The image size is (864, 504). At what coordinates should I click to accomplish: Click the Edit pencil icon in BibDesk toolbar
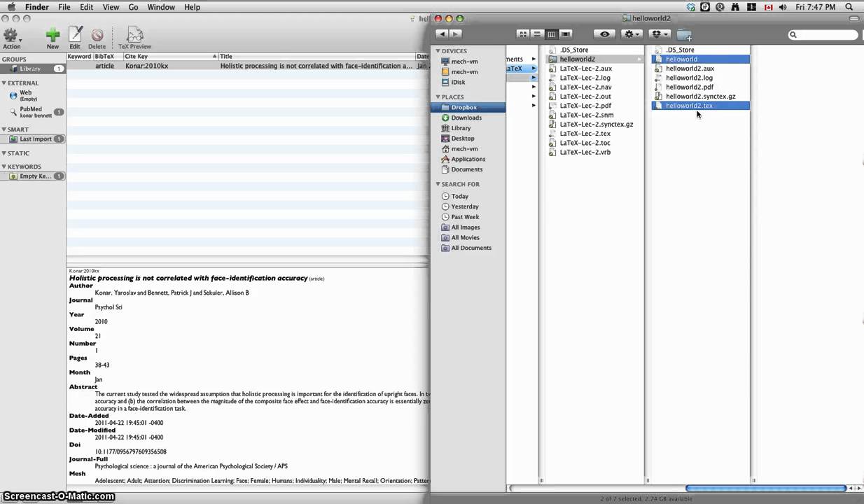(75, 38)
